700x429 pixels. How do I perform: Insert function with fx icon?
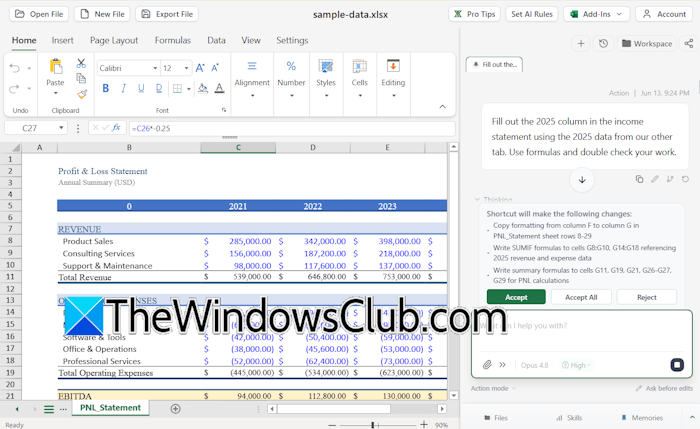point(116,128)
